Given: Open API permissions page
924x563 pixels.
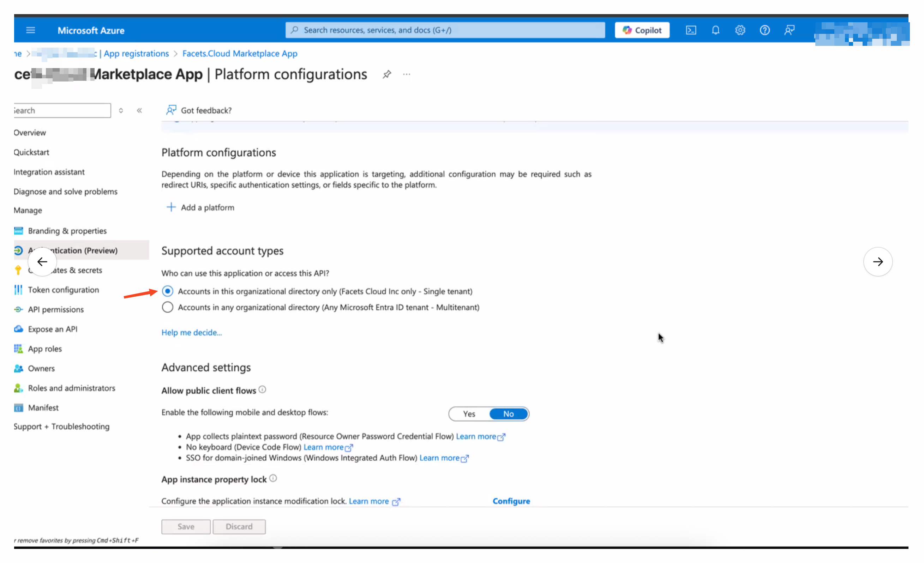Looking at the screenshot, I should (x=56, y=310).
